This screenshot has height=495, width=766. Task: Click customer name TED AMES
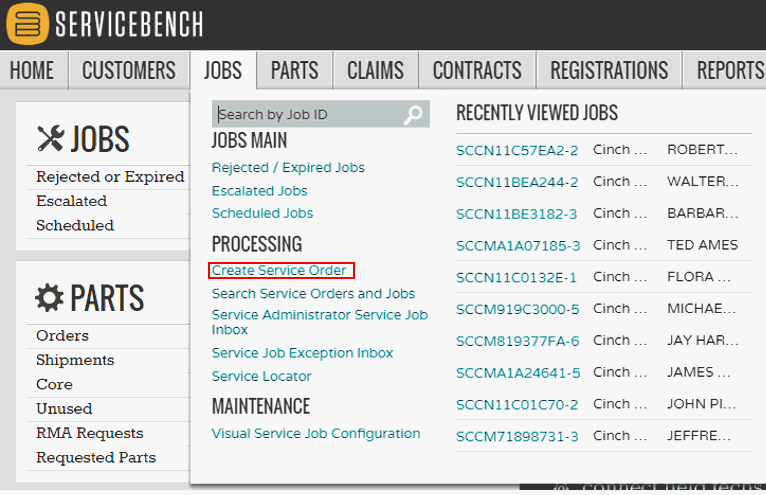(702, 245)
